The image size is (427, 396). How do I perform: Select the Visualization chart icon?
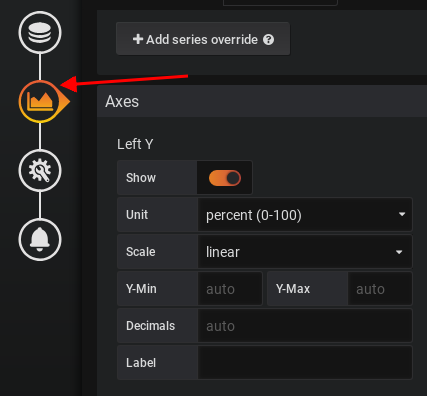pos(40,101)
